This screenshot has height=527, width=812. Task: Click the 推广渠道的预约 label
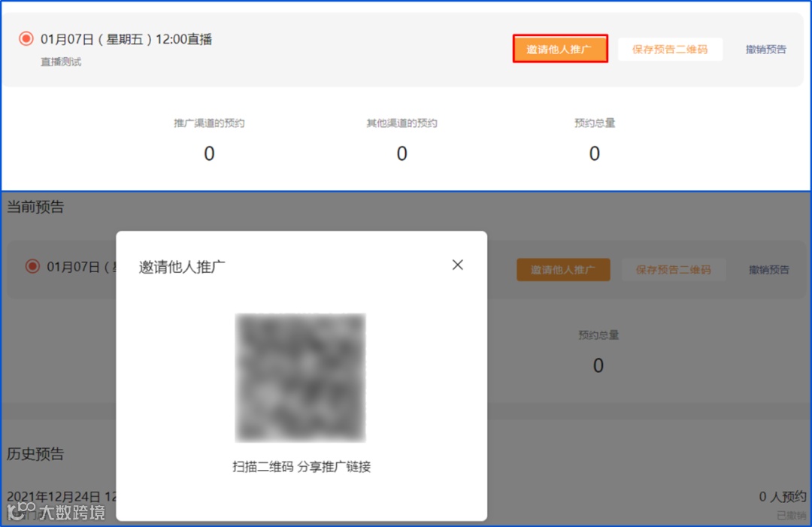point(209,123)
